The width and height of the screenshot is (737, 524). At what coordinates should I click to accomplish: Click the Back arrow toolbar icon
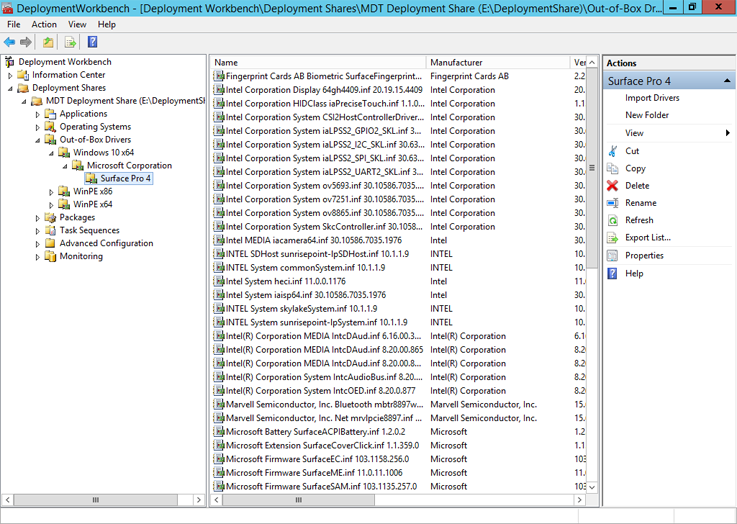click(10, 42)
